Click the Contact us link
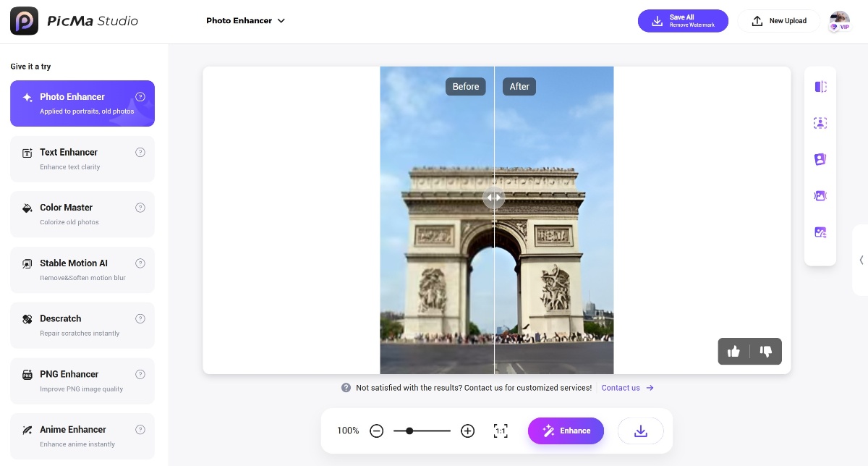868x466 pixels. (x=628, y=388)
